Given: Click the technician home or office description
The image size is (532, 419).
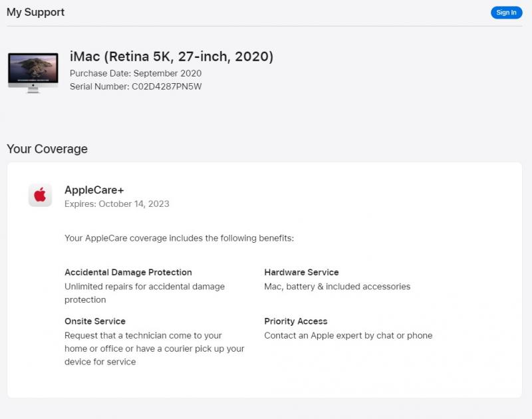Looking at the screenshot, I should click(x=154, y=349).
